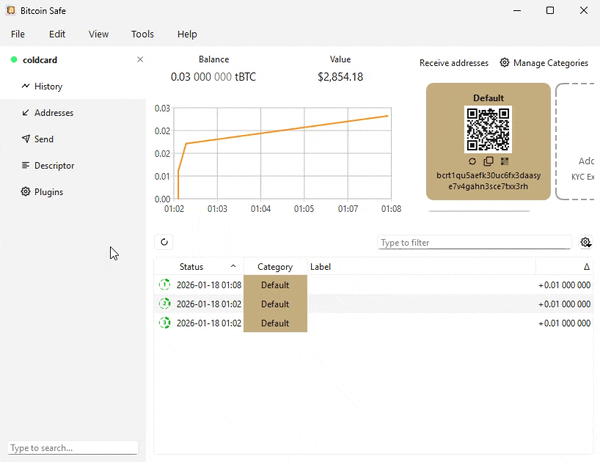Click Default category of third transaction

click(275, 323)
